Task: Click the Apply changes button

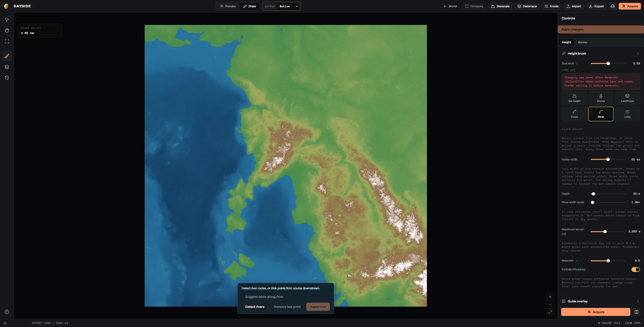Action: click(x=601, y=29)
